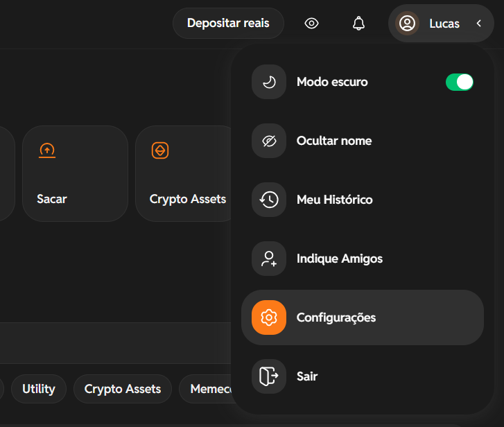This screenshot has width=504, height=427.
Task: Click the logout door icon
Action: [x=269, y=376]
